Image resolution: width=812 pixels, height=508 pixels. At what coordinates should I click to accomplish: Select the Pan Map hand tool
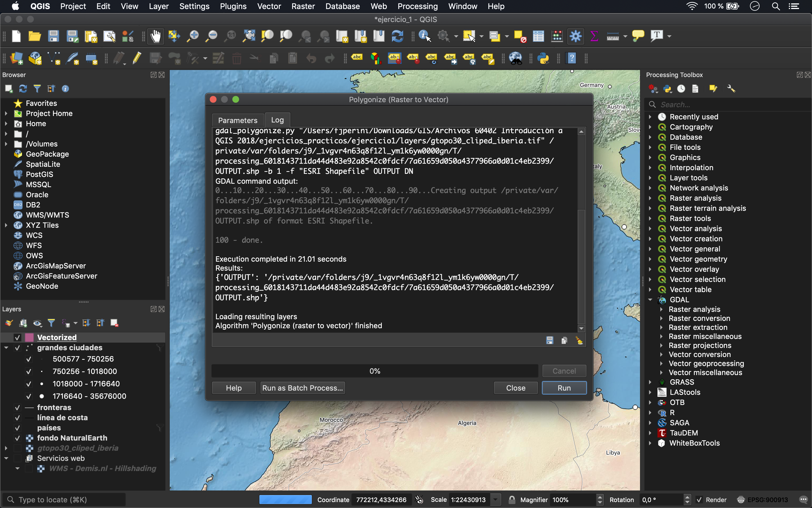(156, 36)
